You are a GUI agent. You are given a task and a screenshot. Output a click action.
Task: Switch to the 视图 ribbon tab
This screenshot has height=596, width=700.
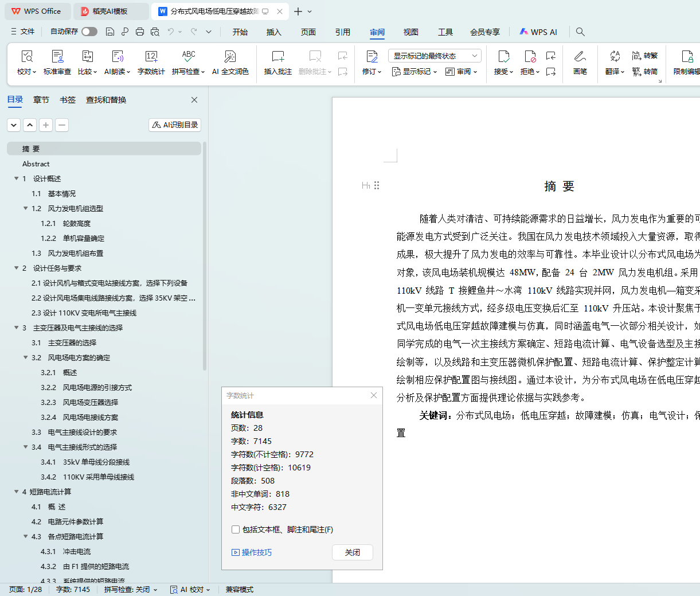410,32
